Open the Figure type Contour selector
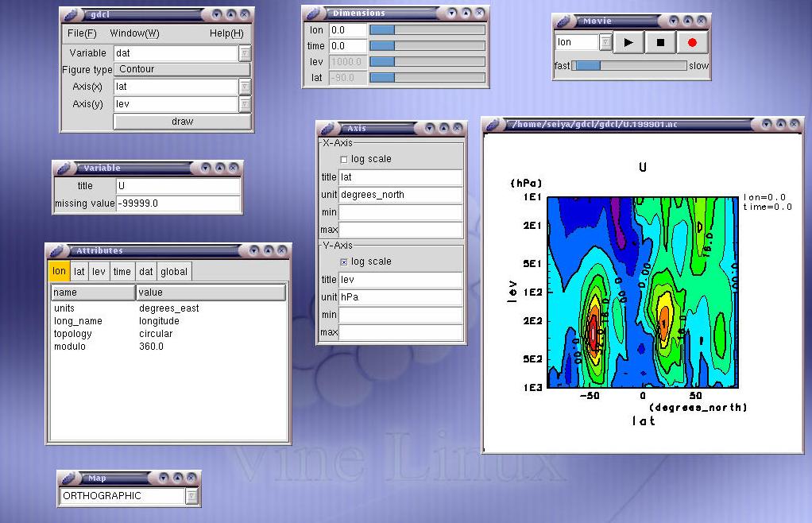 (182, 69)
